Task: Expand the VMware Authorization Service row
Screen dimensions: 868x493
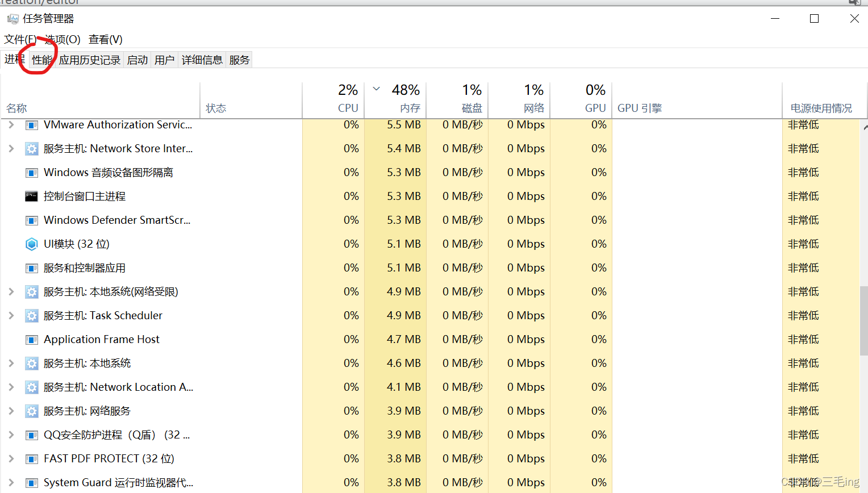Action: click(x=11, y=124)
